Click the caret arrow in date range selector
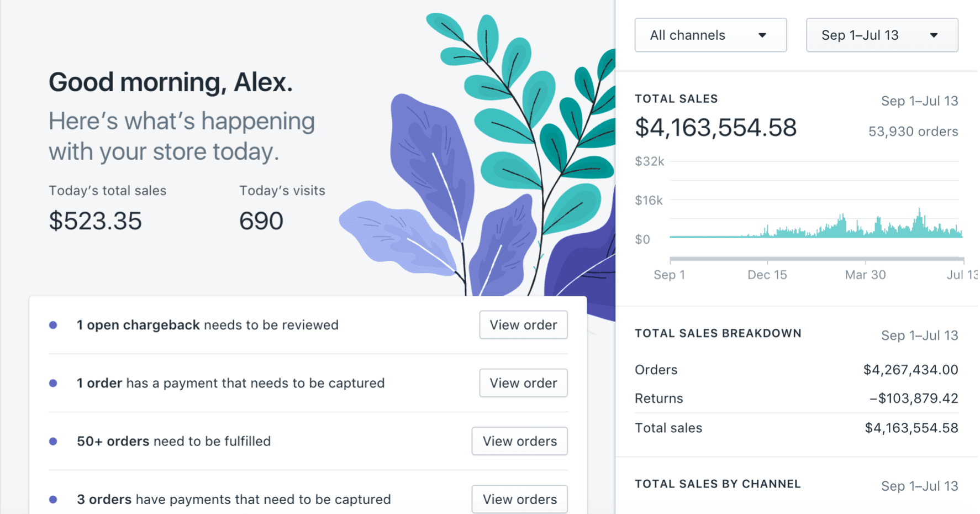This screenshot has height=514, width=980. (x=934, y=35)
